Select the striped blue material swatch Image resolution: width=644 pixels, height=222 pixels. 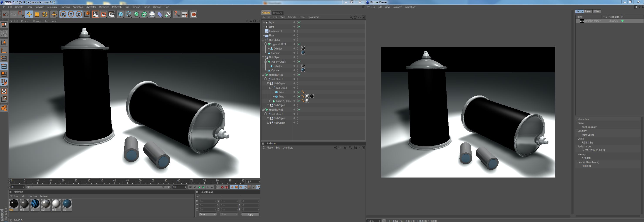pyautogui.click(x=35, y=204)
